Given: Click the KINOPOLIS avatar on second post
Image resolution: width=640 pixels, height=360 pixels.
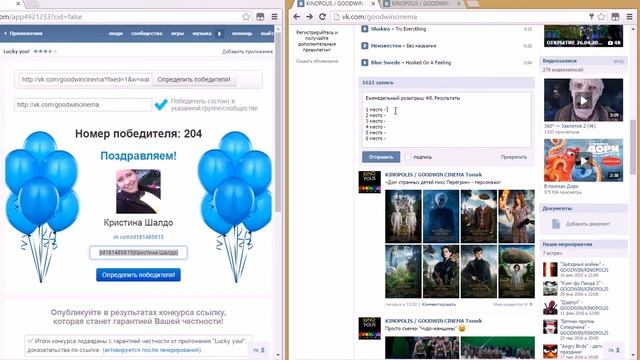Looking at the screenshot, I should (369, 329).
